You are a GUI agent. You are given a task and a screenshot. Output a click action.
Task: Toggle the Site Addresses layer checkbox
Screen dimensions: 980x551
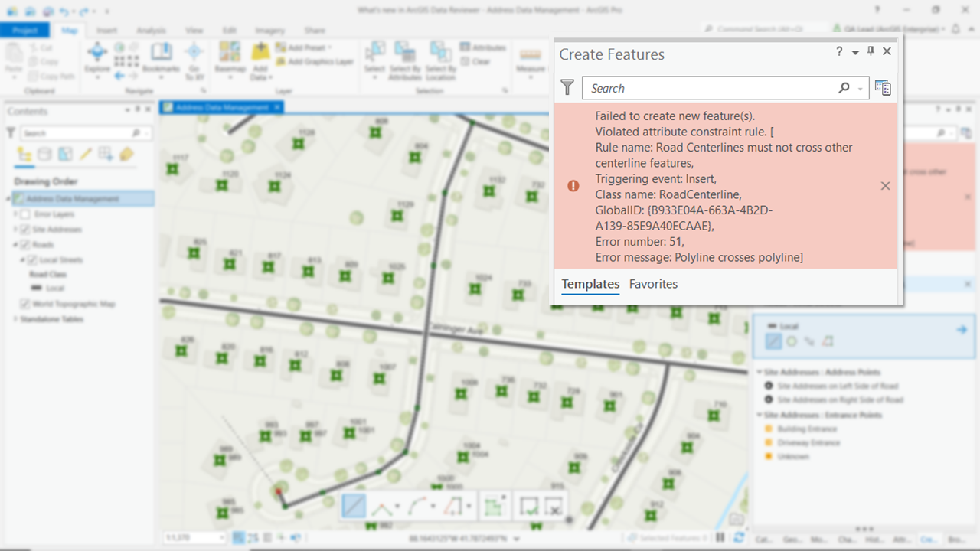click(25, 230)
